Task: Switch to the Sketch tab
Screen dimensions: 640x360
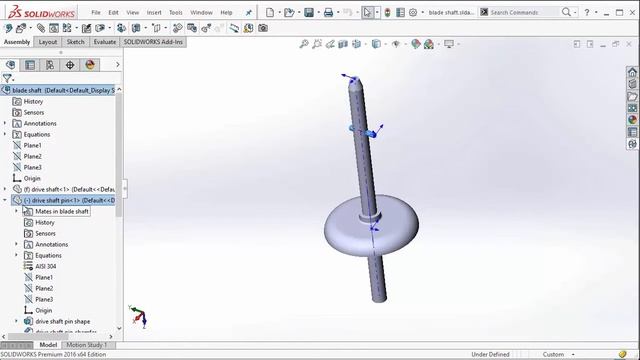Action: (76, 42)
